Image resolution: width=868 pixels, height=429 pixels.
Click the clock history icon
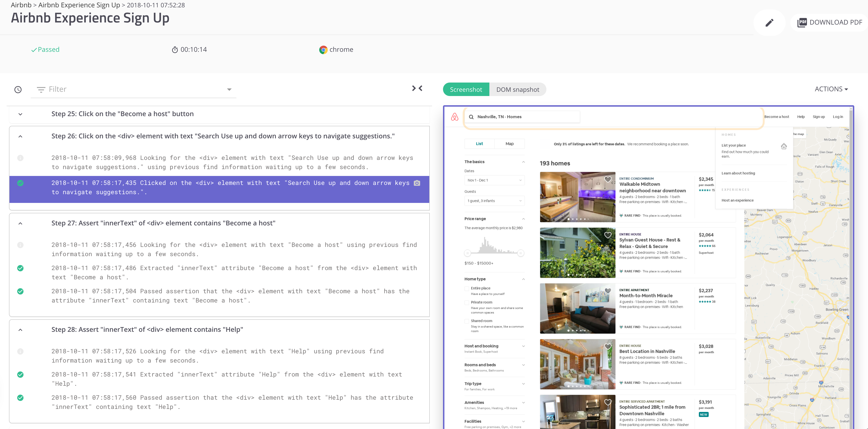tap(18, 89)
